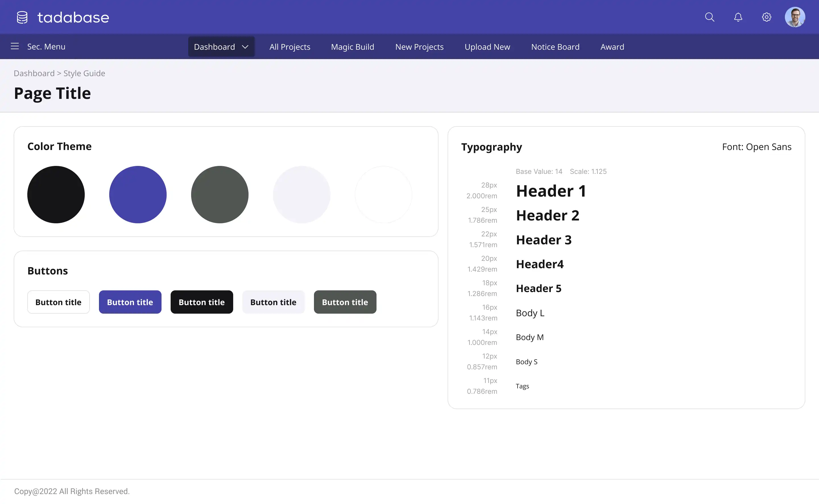
Task: Select New Projects in navigation
Action: click(x=419, y=47)
